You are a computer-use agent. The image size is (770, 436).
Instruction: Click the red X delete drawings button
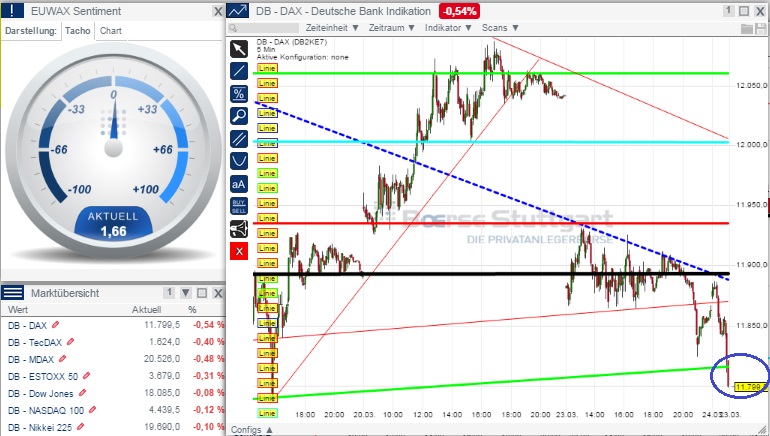pos(239,251)
